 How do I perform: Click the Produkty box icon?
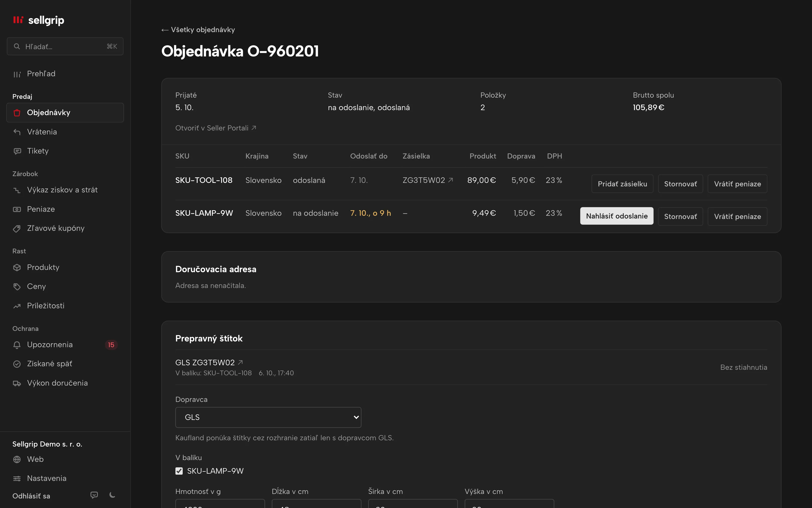17,267
